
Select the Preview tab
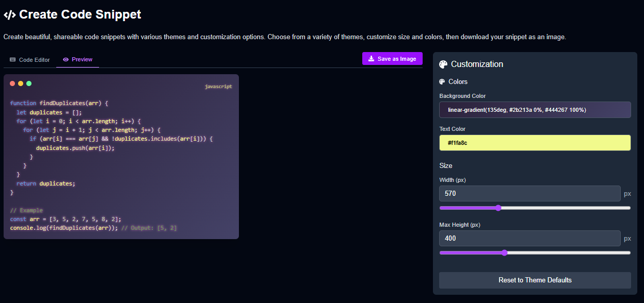point(77,59)
